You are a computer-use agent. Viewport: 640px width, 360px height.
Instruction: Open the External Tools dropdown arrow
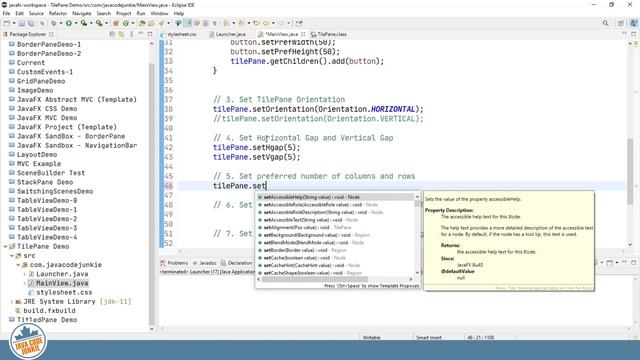[106, 23]
